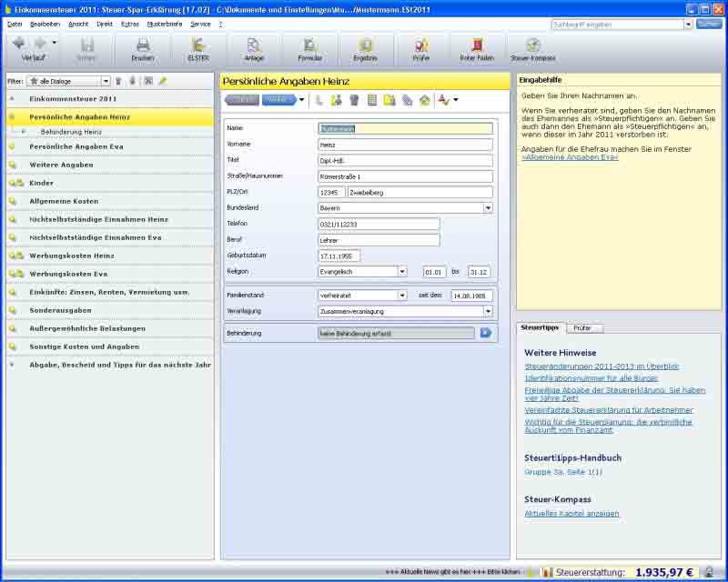Switch to the Prüfer tab
The width and height of the screenshot is (728, 582).
pos(584,328)
